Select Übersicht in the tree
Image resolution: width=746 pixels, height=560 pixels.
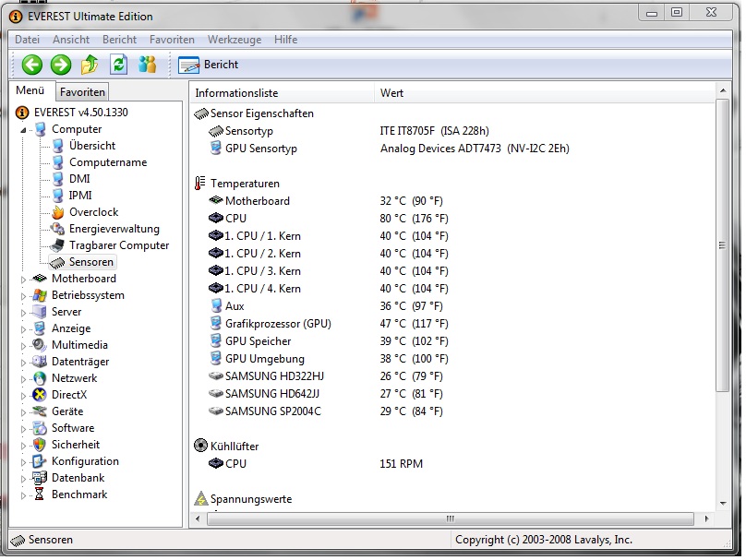point(92,146)
